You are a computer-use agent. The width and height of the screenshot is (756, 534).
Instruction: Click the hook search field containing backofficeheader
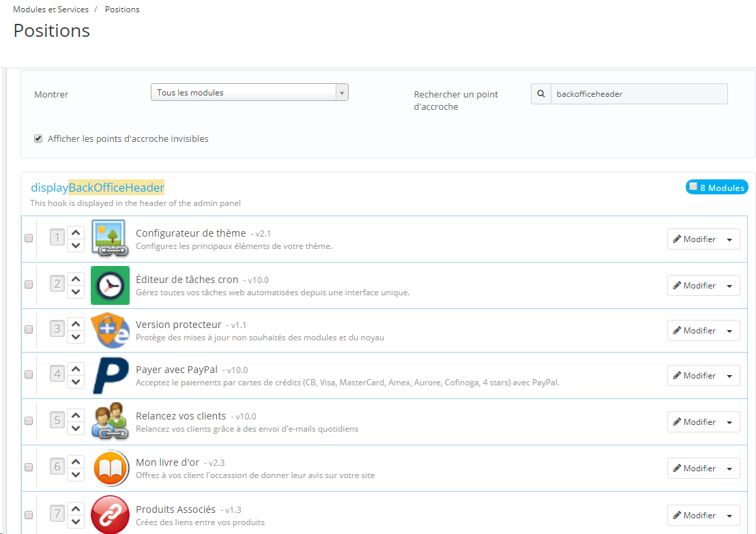click(639, 93)
